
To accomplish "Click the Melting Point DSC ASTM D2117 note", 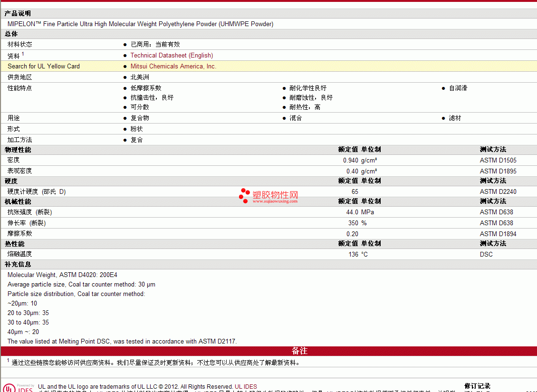I will [122, 341].
